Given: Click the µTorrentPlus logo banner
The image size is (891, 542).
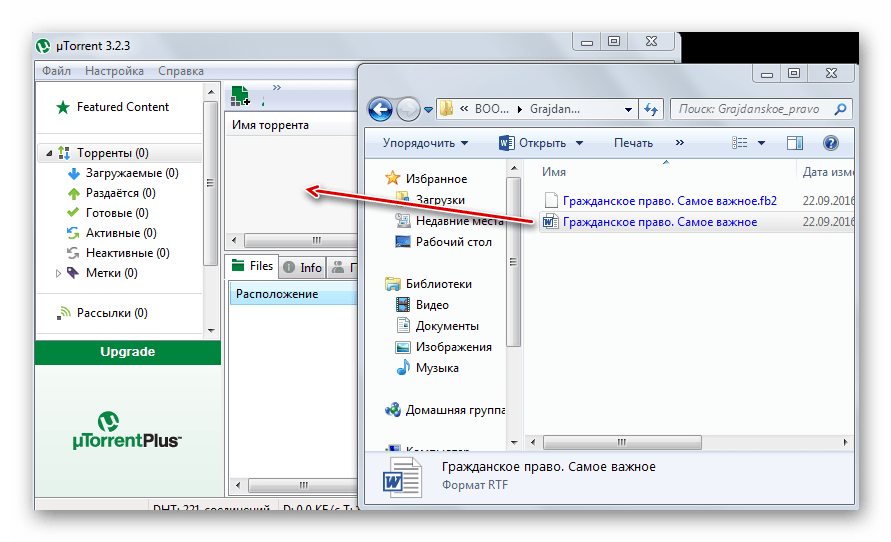Looking at the screenshot, I should [x=127, y=431].
